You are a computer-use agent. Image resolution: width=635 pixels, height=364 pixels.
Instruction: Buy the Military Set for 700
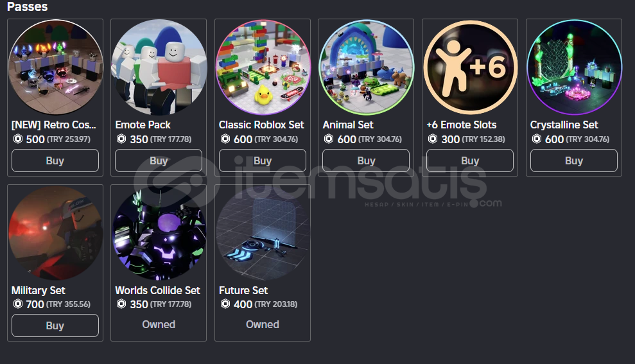[55, 325]
